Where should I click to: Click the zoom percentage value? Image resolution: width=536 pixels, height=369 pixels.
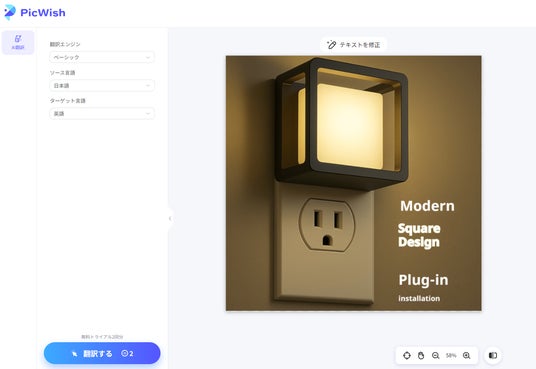[x=451, y=356]
